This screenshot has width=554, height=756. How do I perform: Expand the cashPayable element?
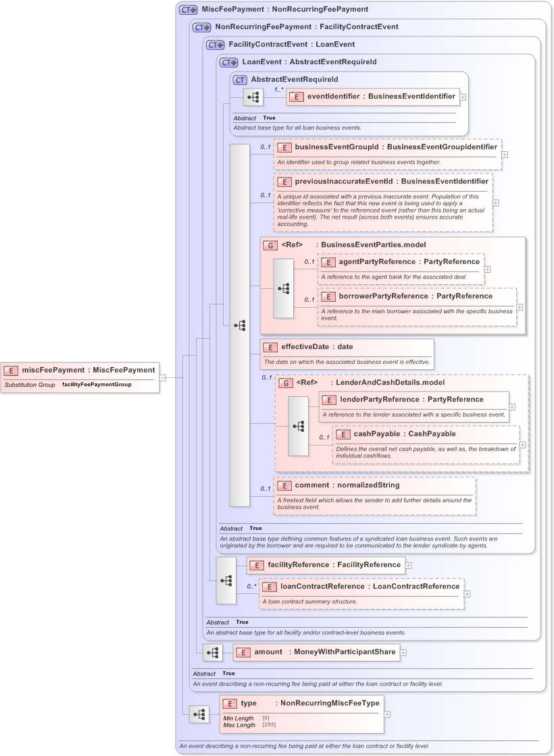point(523,445)
